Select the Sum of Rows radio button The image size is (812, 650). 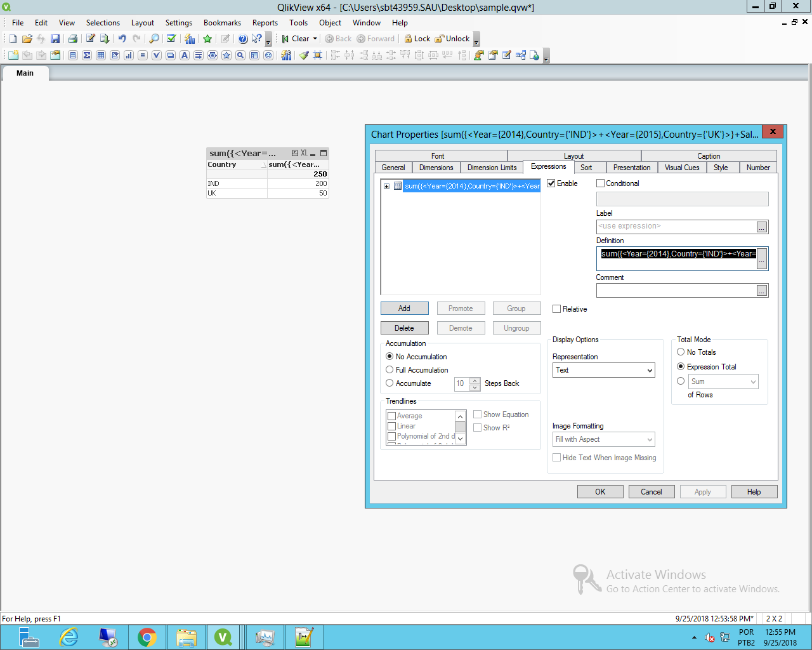pyautogui.click(x=681, y=381)
